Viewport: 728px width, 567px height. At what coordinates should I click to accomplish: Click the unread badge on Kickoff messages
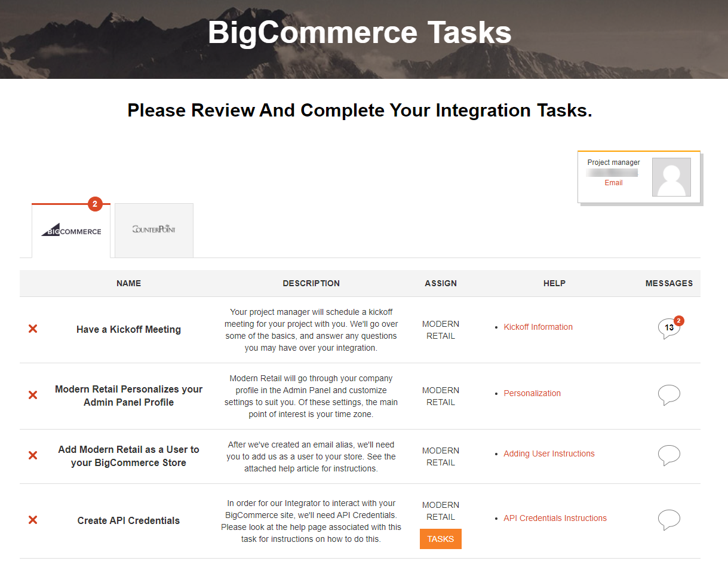(x=678, y=321)
